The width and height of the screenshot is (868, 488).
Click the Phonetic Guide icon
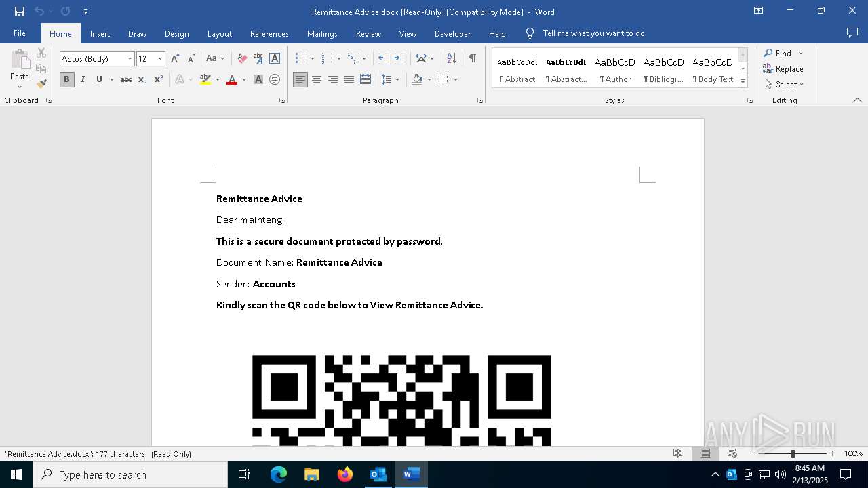[x=258, y=59]
